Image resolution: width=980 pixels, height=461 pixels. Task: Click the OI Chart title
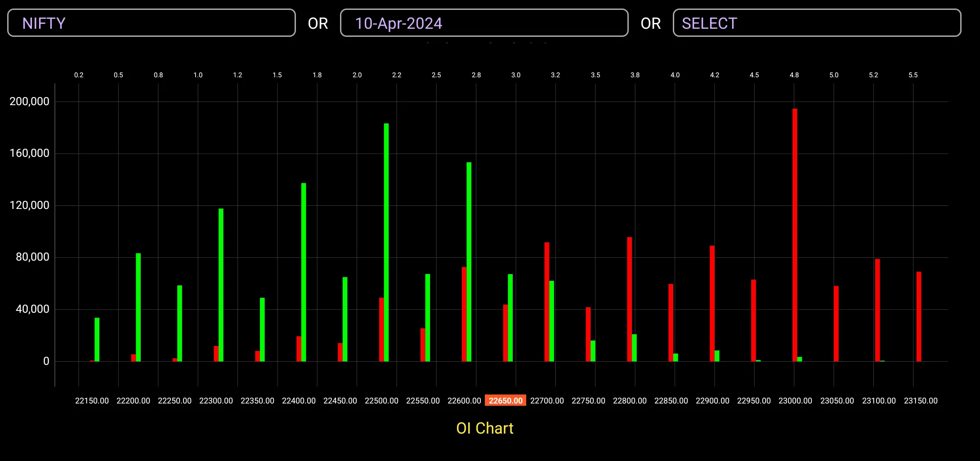tap(485, 428)
